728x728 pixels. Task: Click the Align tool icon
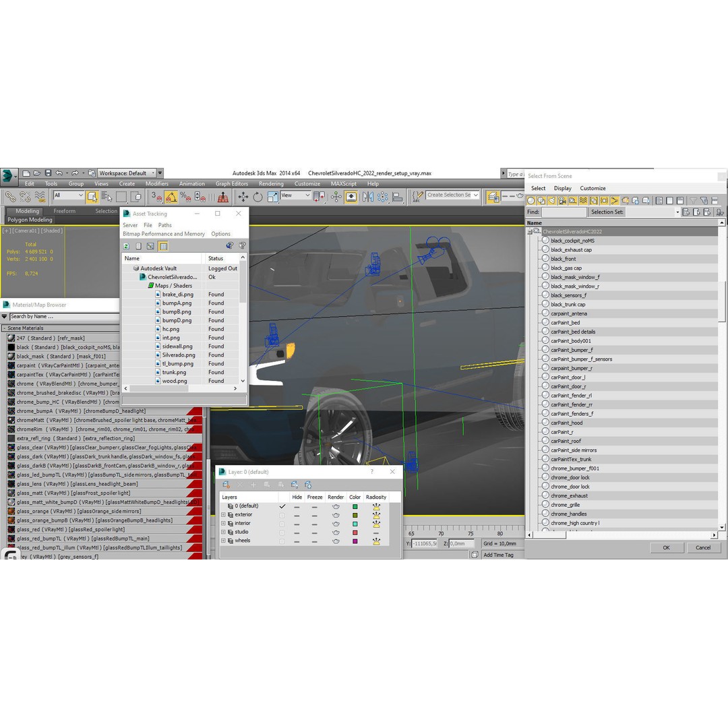pyautogui.click(x=398, y=198)
